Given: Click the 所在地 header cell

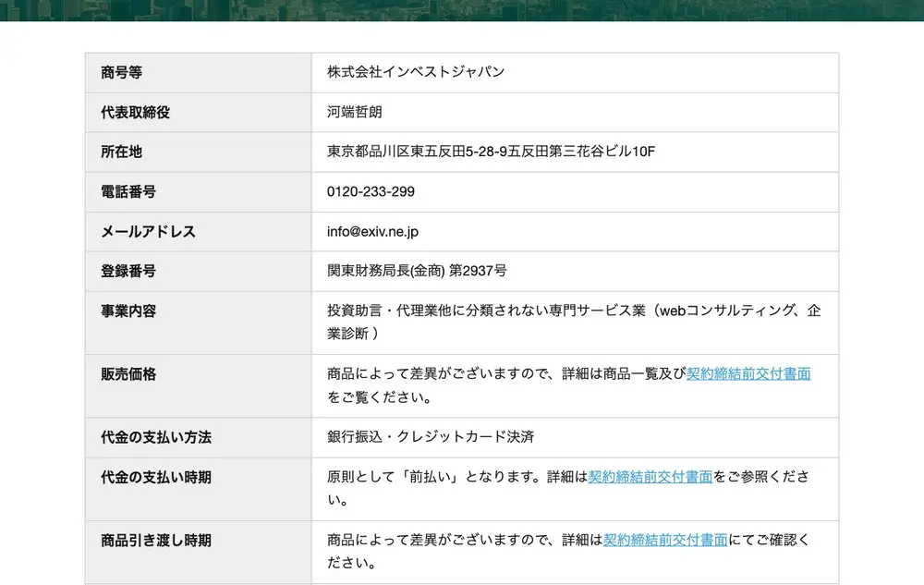Looking at the screenshot, I should [199, 152].
